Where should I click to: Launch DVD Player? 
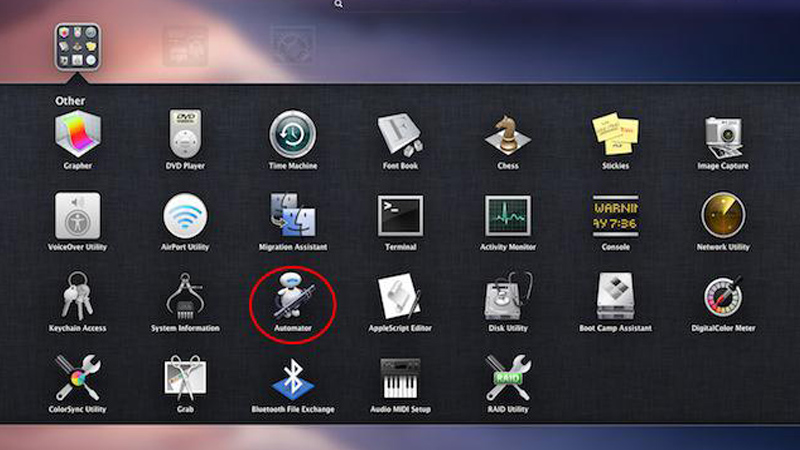pyautogui.click(x=184, y=135)
